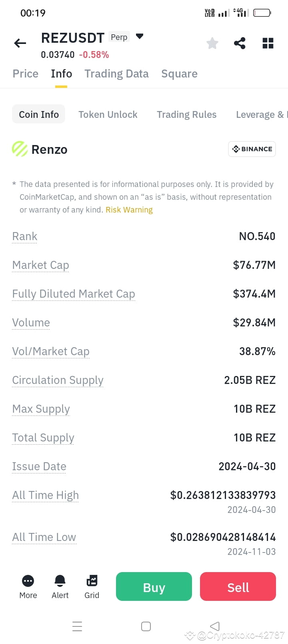The image size is (288, 644).
Task: Set a price Alert for REZUSDT
Action: coord(60,586)
